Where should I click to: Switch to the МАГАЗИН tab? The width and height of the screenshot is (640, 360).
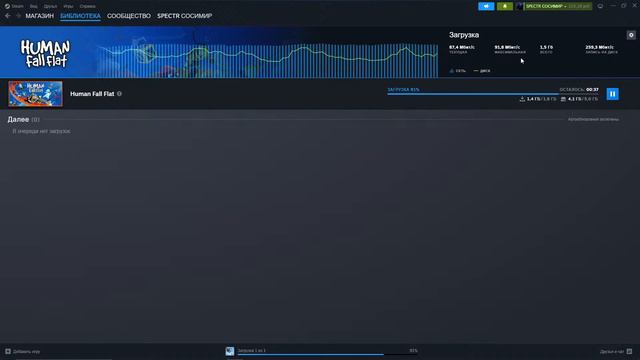(x=40, y=16)
